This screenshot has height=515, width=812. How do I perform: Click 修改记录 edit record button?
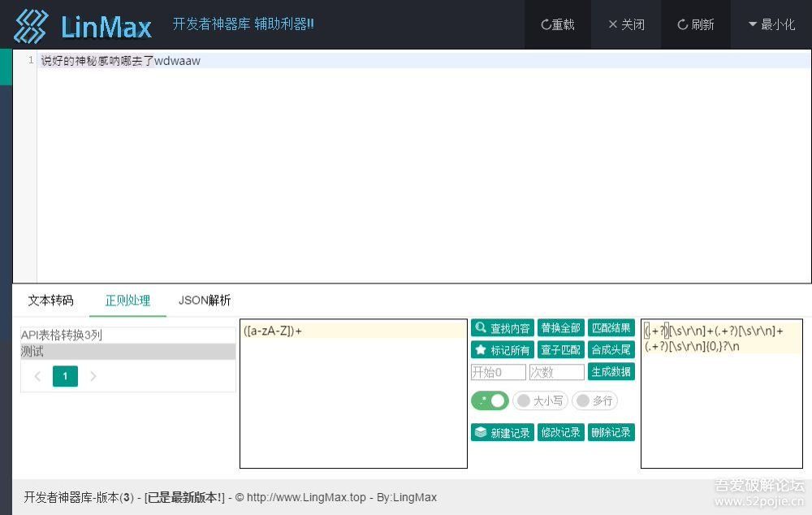[561, 433]
